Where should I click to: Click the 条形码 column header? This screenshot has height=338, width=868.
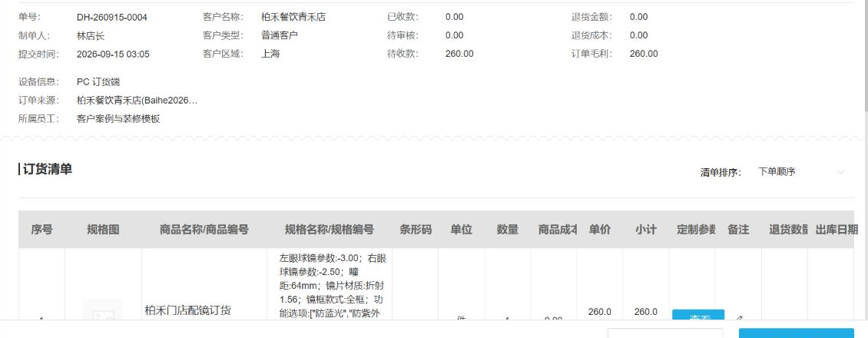pos(416,230)
